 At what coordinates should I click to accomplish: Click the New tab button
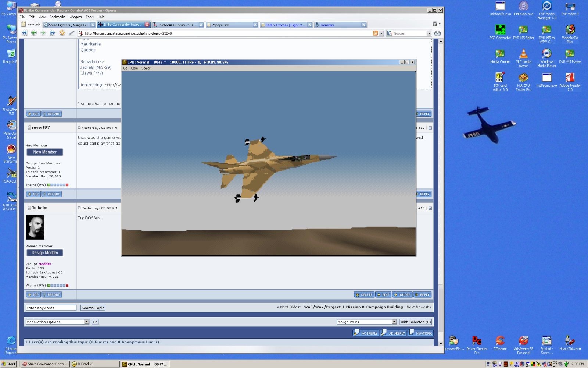point(31,24)
